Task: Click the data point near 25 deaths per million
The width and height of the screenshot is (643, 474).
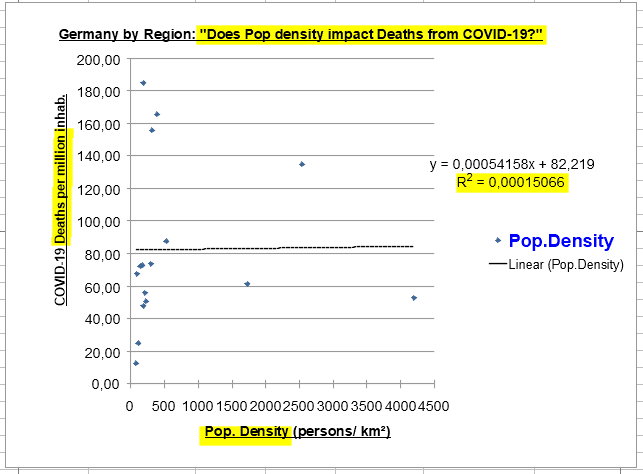Action: coord(138,343)
